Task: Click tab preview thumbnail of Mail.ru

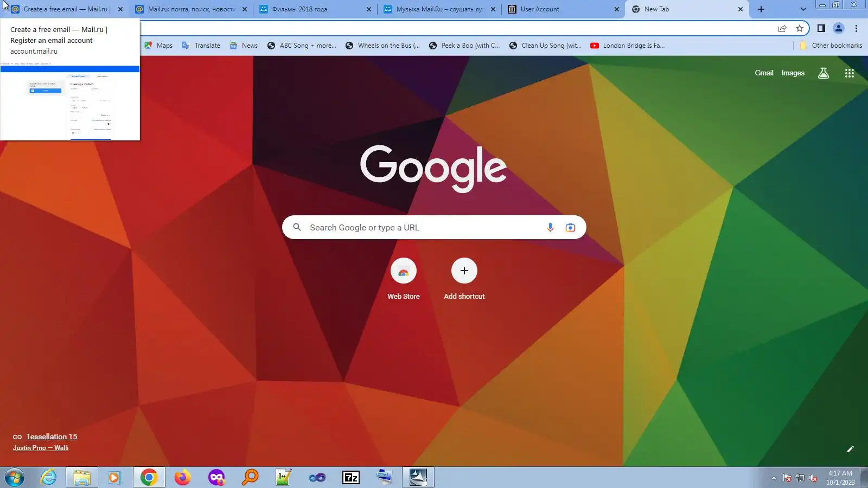Action: tap(70, 102)
